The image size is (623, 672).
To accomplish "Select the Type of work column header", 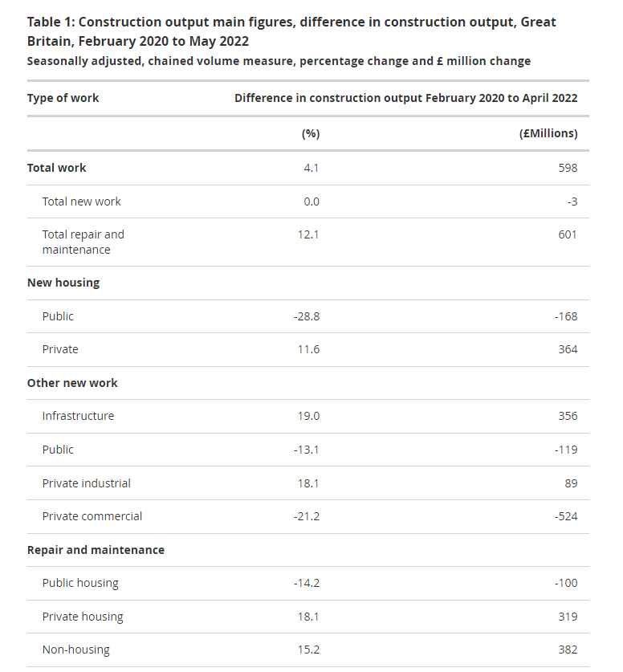I will [x=63, y=98].
